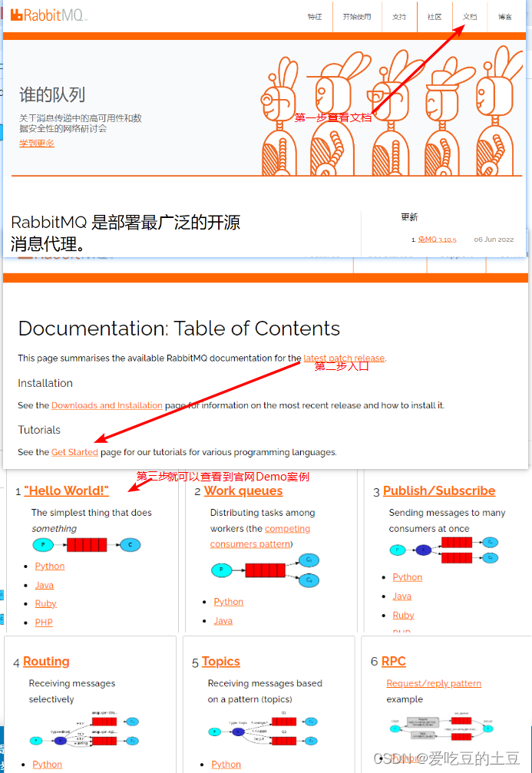
Task: Open Python under Hello World
Action: pyautogui.click(x=50, y=566)
